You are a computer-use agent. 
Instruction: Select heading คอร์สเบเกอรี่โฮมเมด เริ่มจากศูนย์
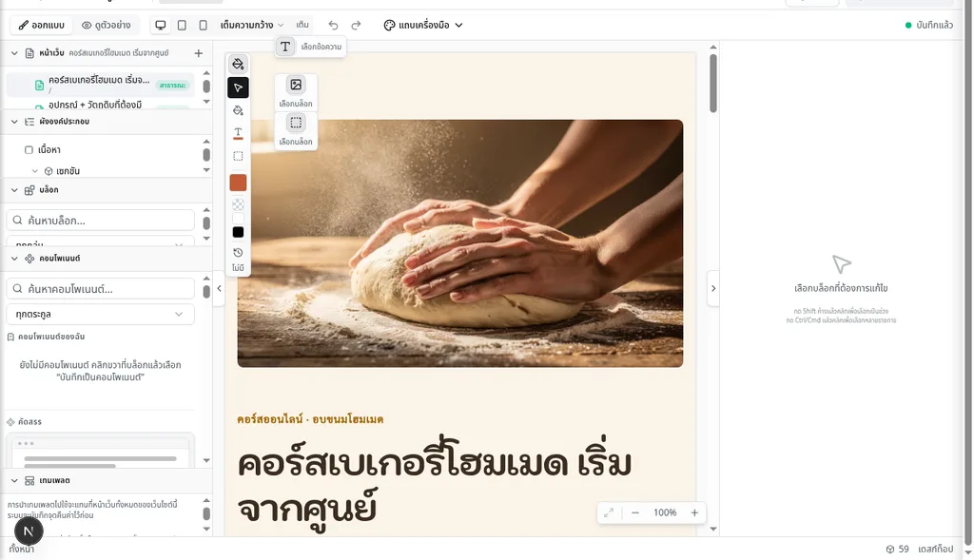435,486
